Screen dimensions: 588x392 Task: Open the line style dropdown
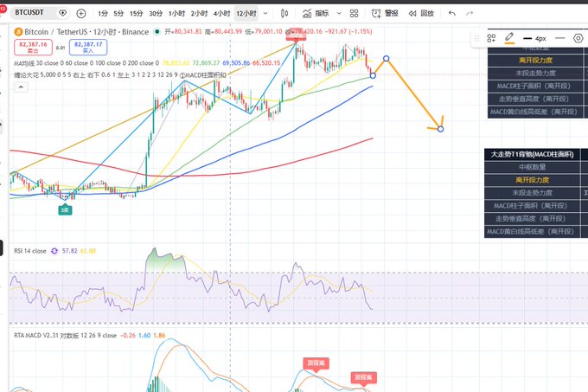coord(559,38)
